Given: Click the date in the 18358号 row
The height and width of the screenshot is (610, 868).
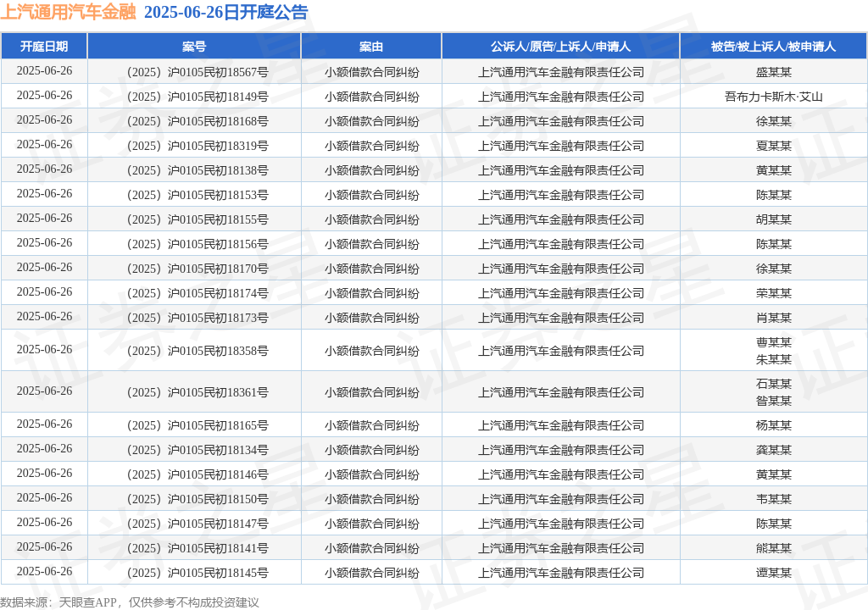Looking at the screenshot, I should click(44, 350).
